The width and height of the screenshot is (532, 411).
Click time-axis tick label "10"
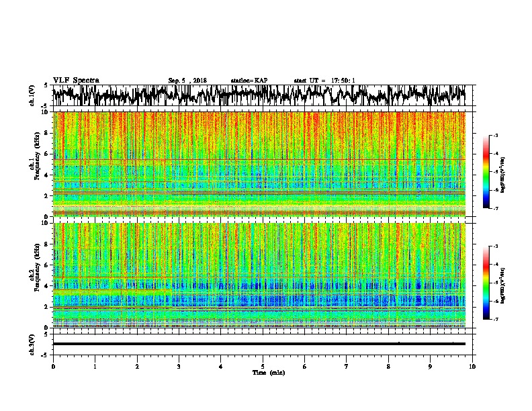pyautogui.click(x=472, y=367)
